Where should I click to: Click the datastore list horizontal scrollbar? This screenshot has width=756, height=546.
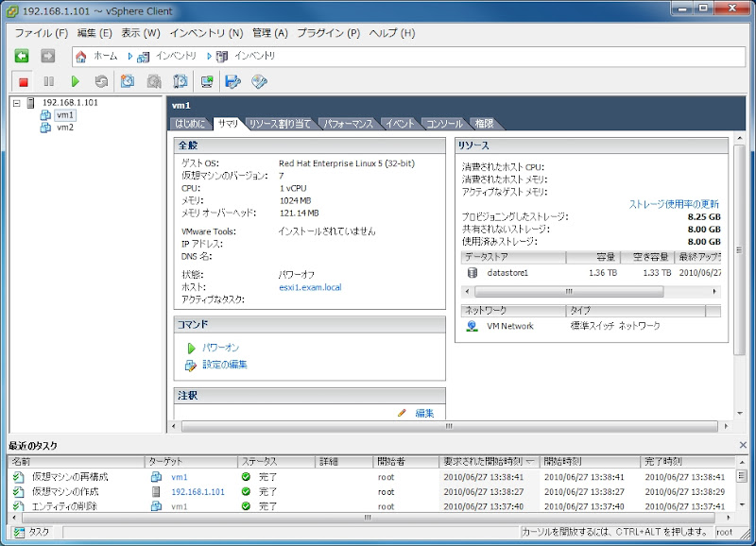[569, 292]
